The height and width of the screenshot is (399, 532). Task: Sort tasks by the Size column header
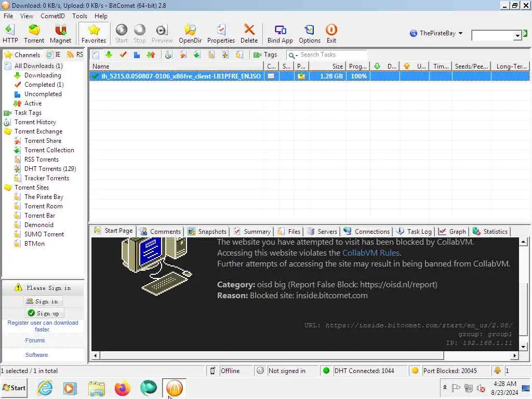coord(328,66)
